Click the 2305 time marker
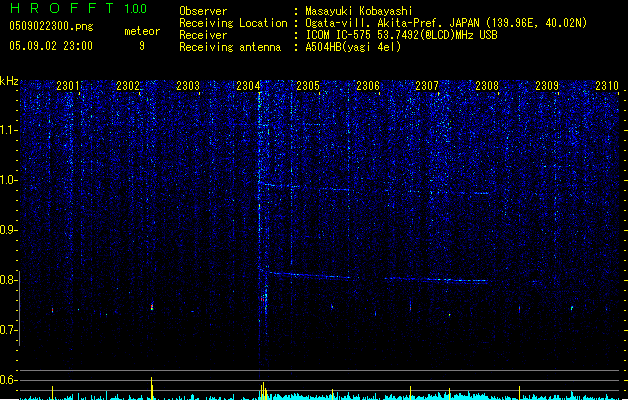The height and width of the screenshot is (400, 629). pyautogui.click(x=308, y=86)
